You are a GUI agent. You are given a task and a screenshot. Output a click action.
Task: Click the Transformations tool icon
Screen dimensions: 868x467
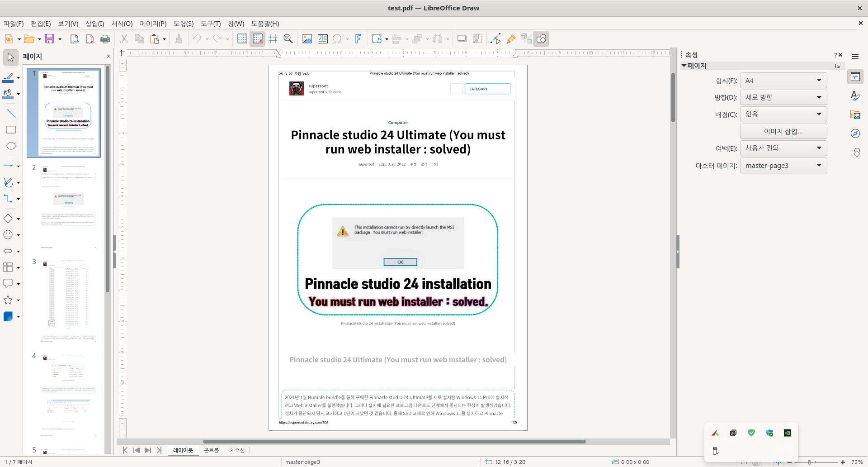click(376, 39)
